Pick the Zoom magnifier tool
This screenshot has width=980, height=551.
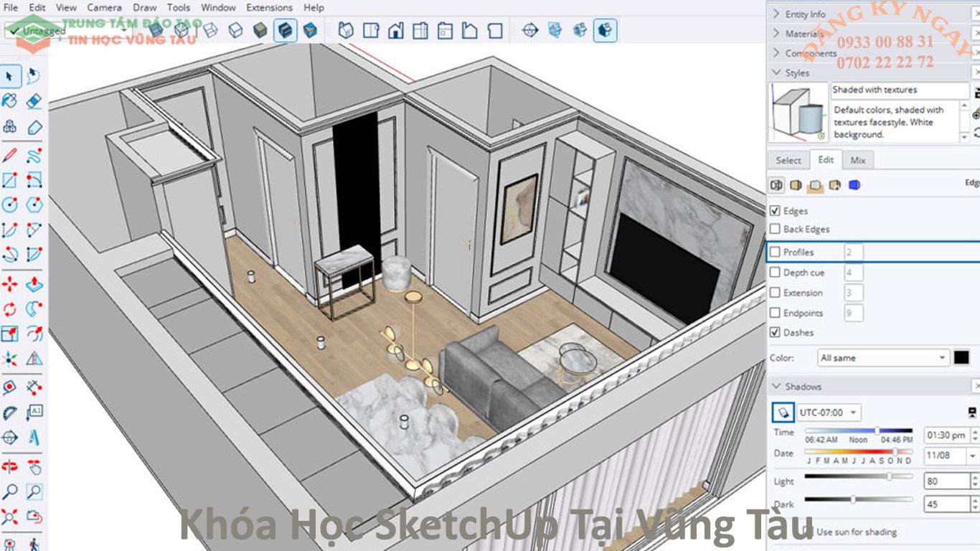9,491
